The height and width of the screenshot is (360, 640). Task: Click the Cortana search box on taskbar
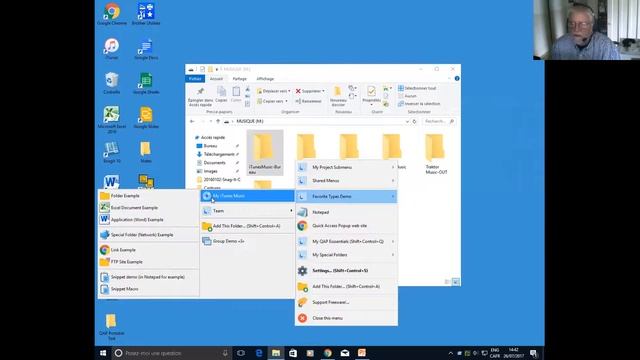tap(171, 353)
